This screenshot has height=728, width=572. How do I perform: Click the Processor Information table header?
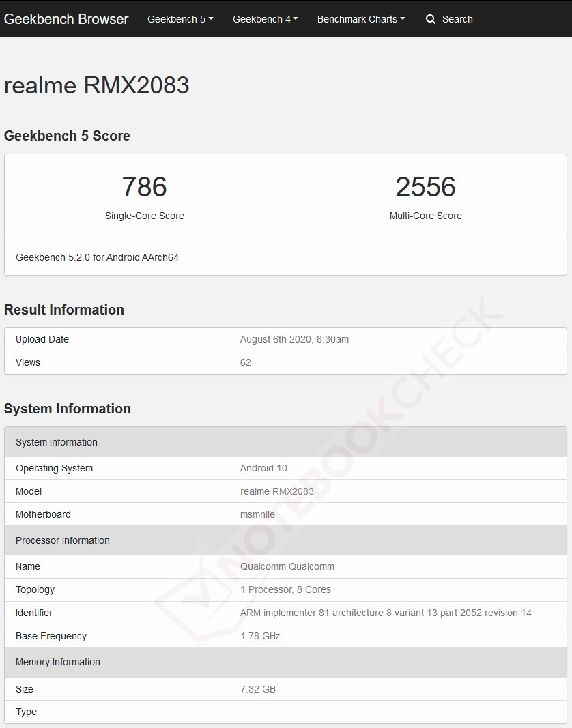pyautogui.click(x=286, y=540)
